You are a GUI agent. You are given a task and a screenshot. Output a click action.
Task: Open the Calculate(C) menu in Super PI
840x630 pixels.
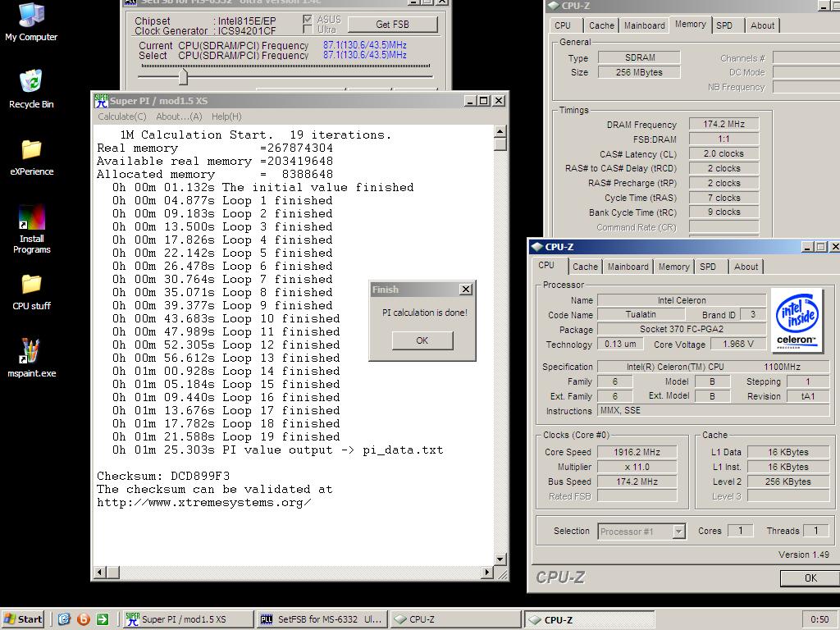pyautogui.click(x=122, y=116)
